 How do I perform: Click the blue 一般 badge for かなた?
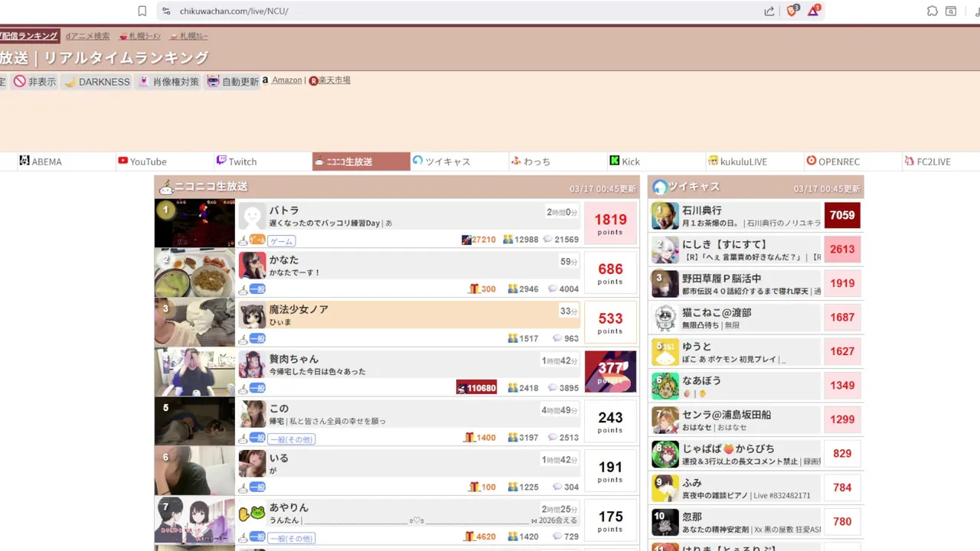click(x=257, y=290)
